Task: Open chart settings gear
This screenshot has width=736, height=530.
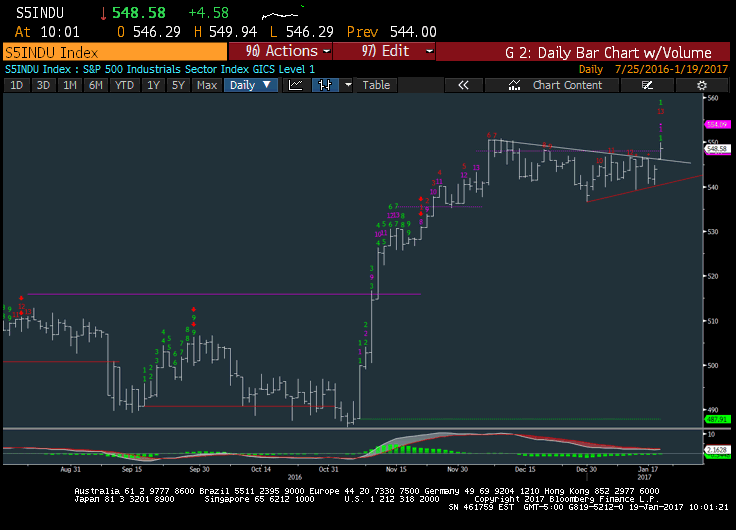Action: pyautogui.click(x=702, y=85)
